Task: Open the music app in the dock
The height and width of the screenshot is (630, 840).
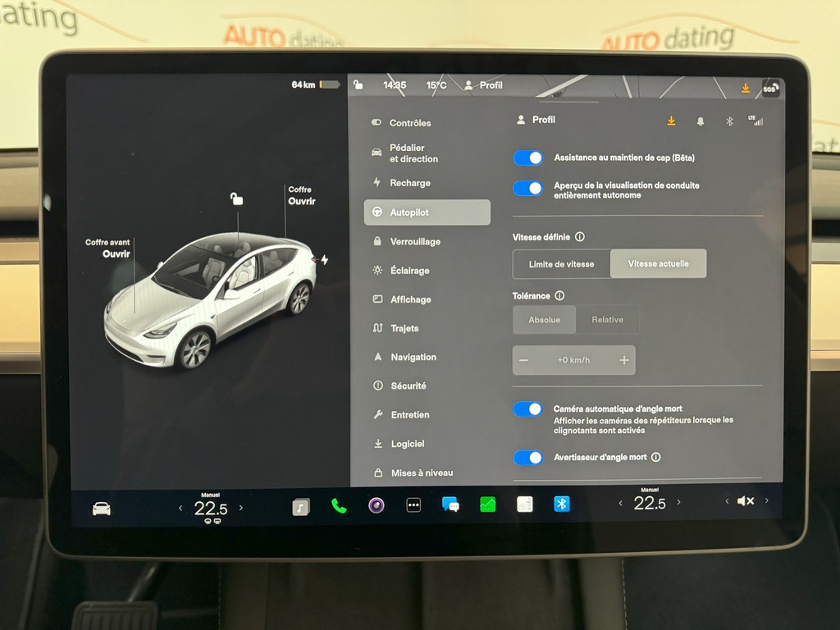Action: [300, 506]
